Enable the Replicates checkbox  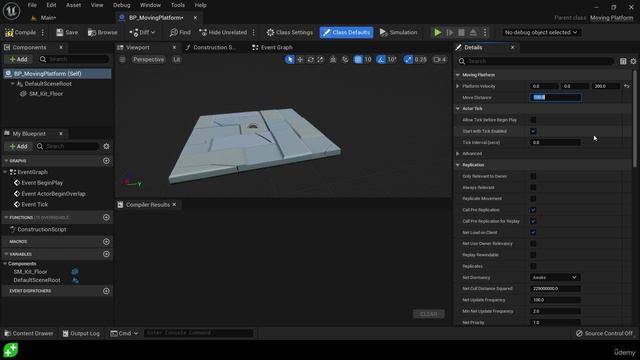[533, 266]
